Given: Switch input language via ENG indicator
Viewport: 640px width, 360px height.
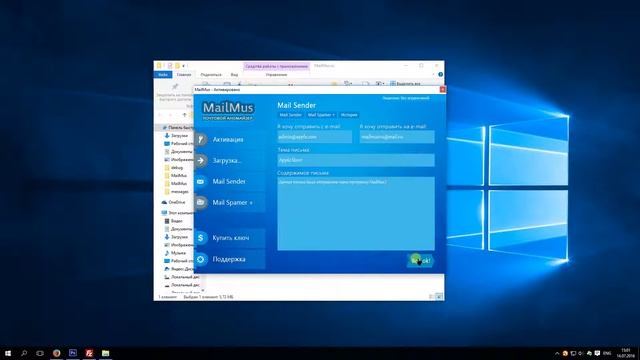Looking at the screenshot, I should tap(607, 353).
